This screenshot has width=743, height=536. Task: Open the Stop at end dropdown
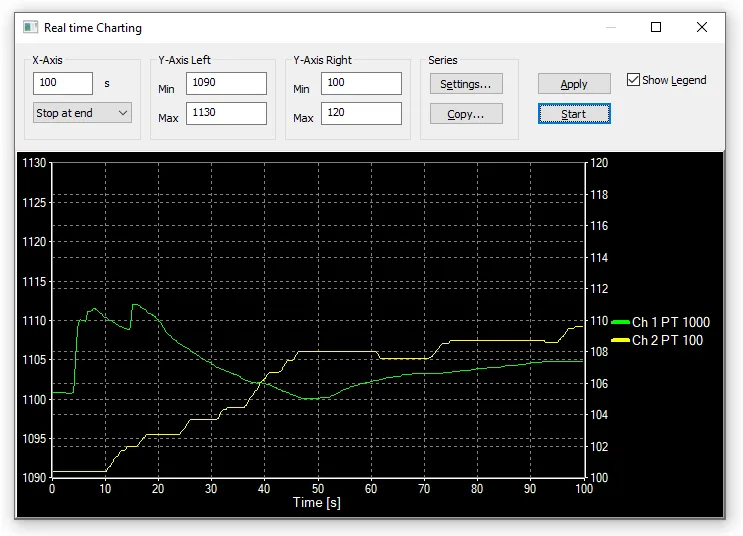point(82,113)
